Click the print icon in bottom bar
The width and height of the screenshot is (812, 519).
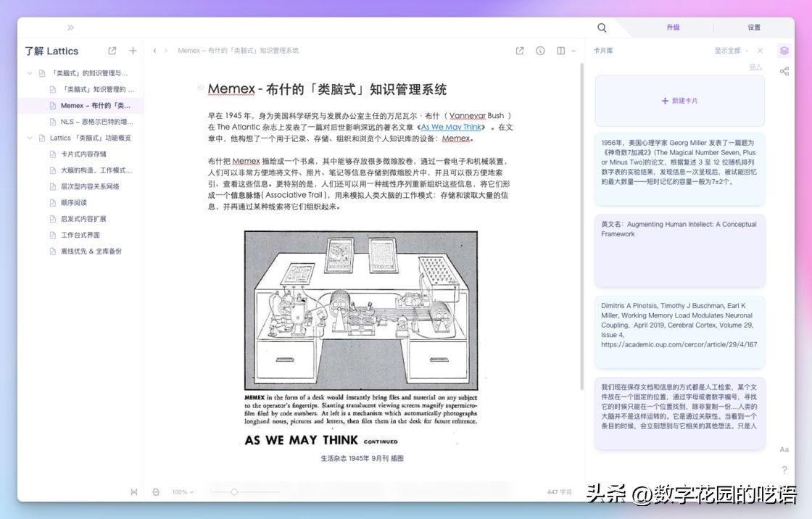click(x=156, y=492)
